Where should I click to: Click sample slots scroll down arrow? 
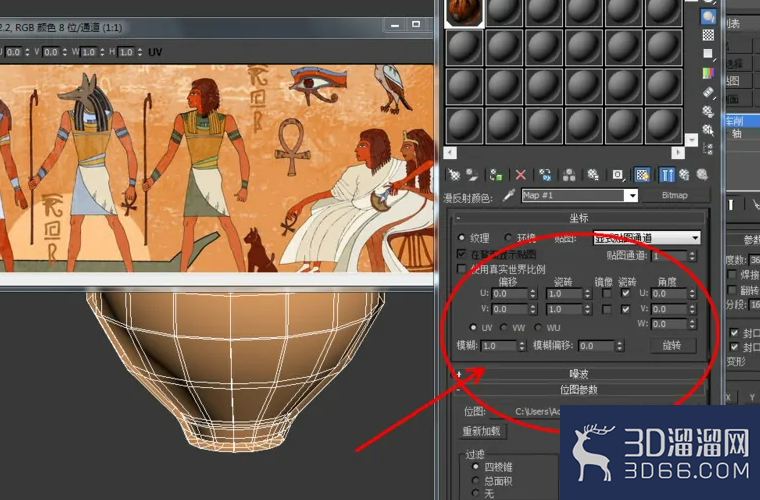tap(692, 140)
